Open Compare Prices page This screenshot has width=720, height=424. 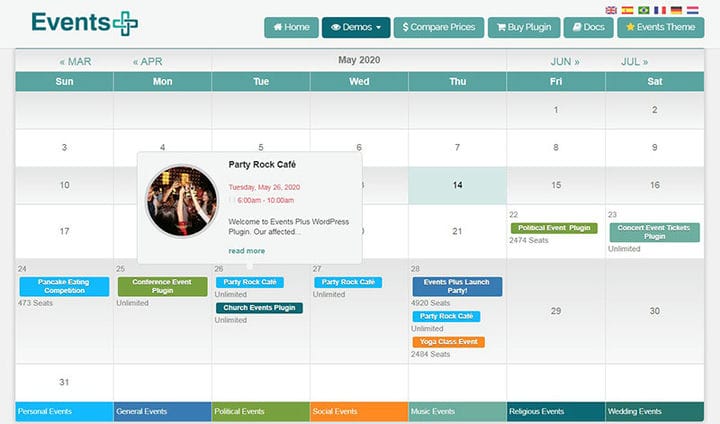coord(439,28)
